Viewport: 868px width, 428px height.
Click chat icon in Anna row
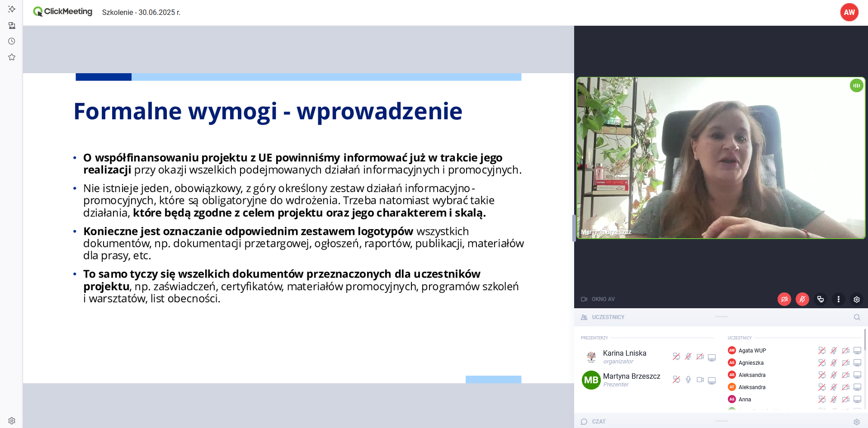(822, 400)
